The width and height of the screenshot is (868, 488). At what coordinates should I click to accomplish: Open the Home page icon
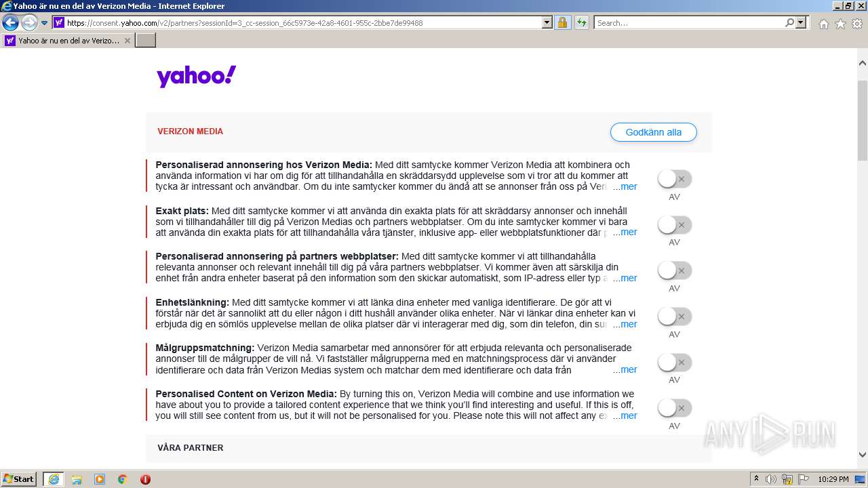823,24
